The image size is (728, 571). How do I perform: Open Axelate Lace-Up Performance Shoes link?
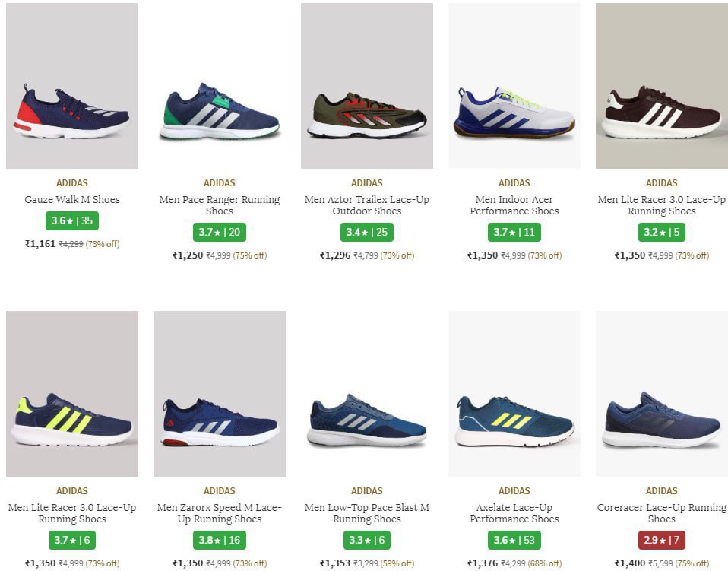coord(514,513)
